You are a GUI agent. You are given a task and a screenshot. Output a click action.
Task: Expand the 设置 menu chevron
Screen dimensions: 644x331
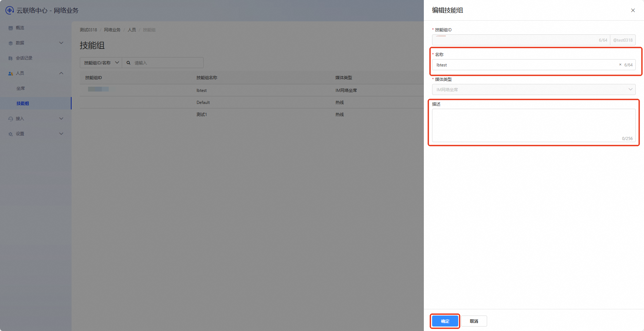(x=61, y=134)
